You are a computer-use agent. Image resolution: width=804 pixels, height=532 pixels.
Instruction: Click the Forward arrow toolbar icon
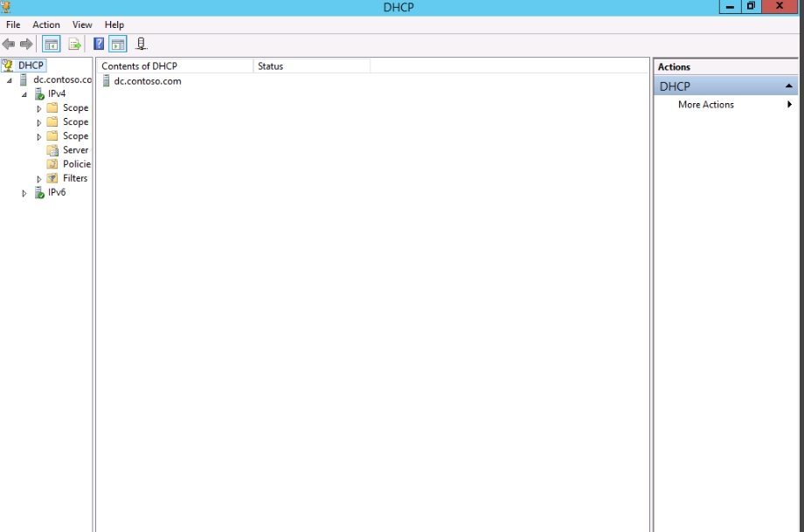coord(26,44)
